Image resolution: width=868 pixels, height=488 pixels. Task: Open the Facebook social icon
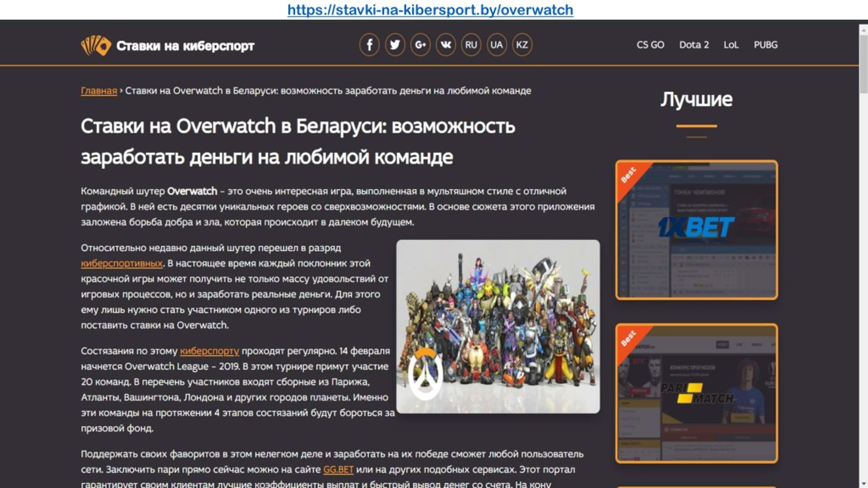pos(369,45)
